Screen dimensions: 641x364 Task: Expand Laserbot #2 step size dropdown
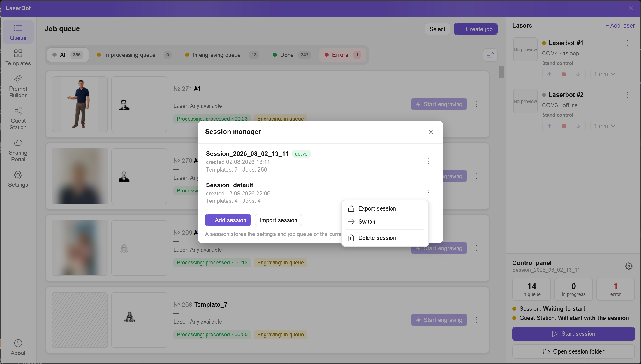click(605, 126)
